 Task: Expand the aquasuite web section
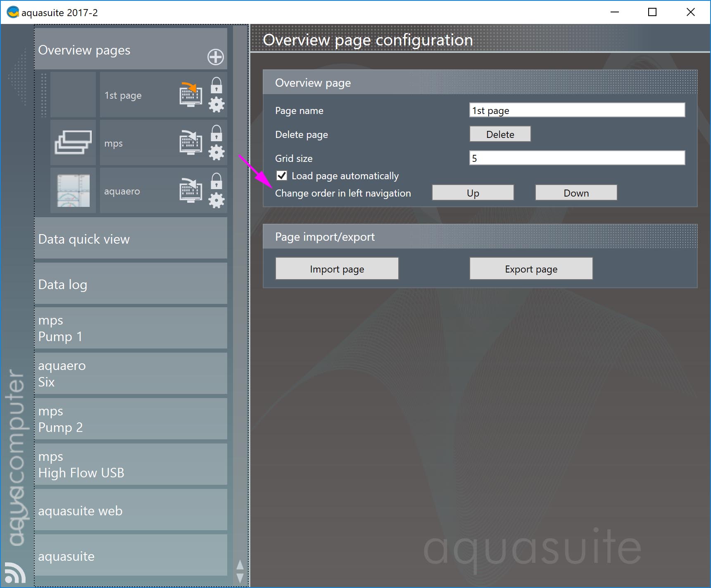point(131,510)
